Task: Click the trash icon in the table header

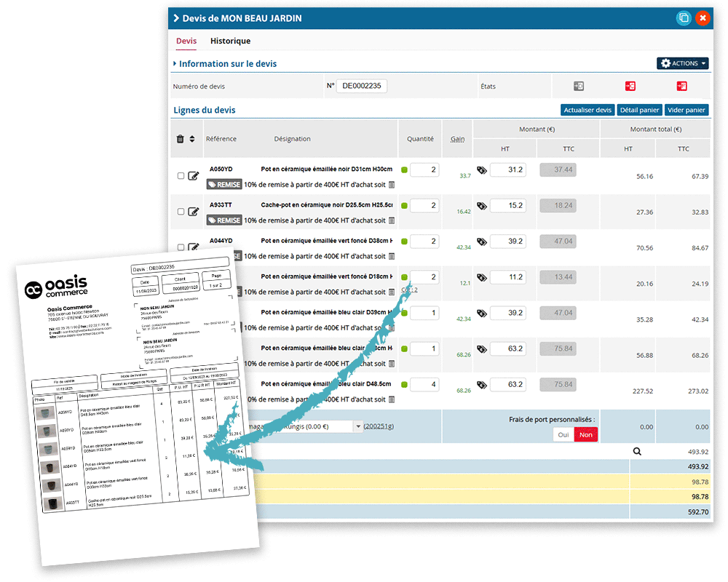Action: click(x=180, y=139)
